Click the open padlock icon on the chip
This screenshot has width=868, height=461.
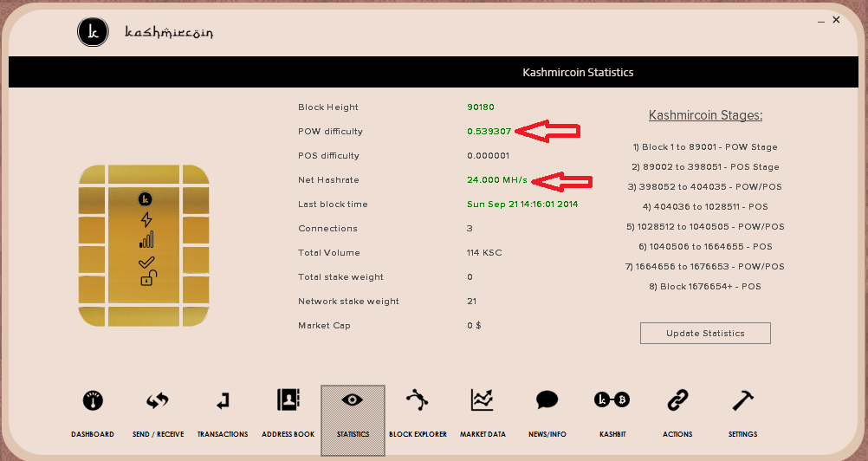[148, 278]
